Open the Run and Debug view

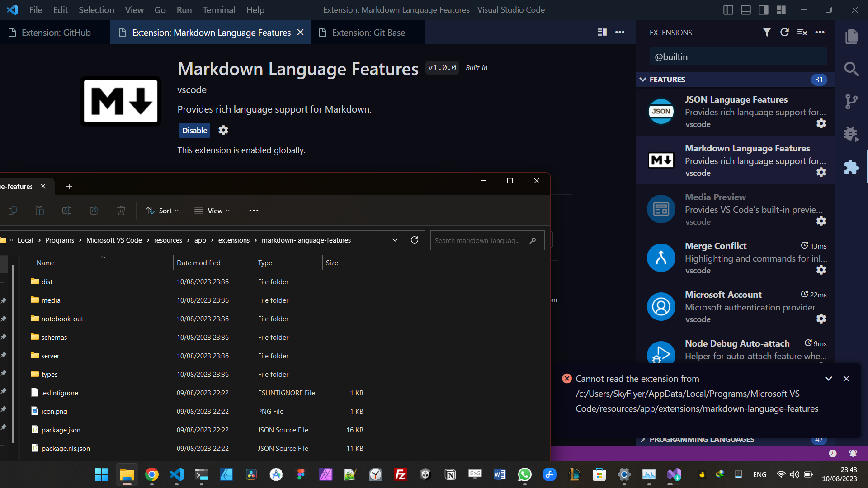coord(852,134)
